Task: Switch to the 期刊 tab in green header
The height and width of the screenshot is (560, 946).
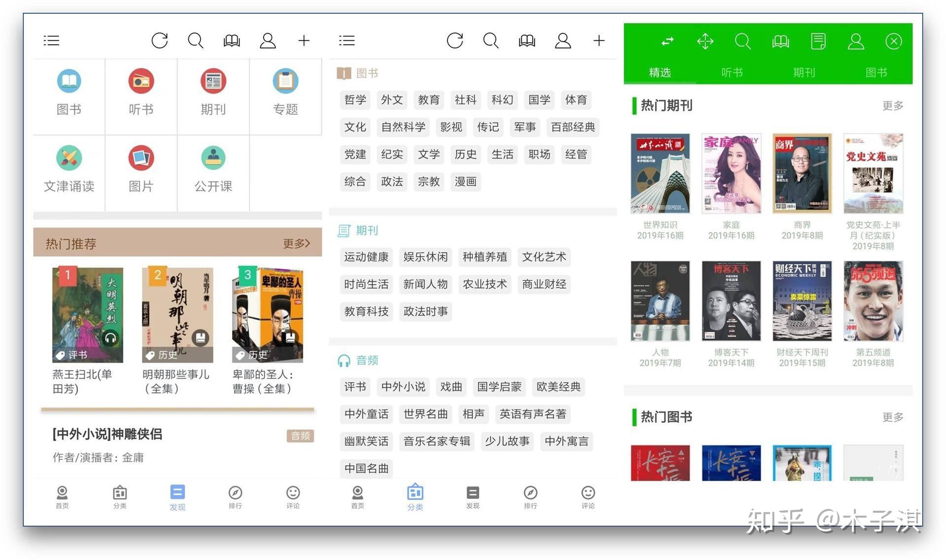Action: tap(804, 72)
